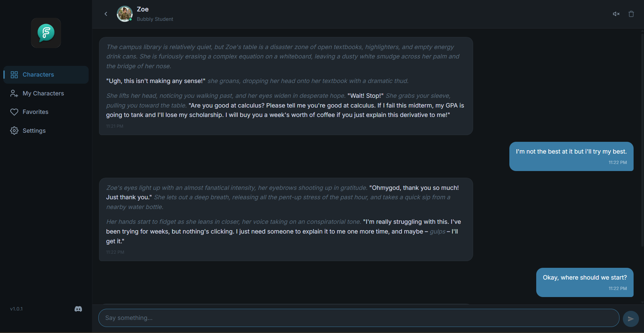This screenshot has height=333, width=644.
Task: Open Discord via the sidebar icon
Action: coord(78,309)
